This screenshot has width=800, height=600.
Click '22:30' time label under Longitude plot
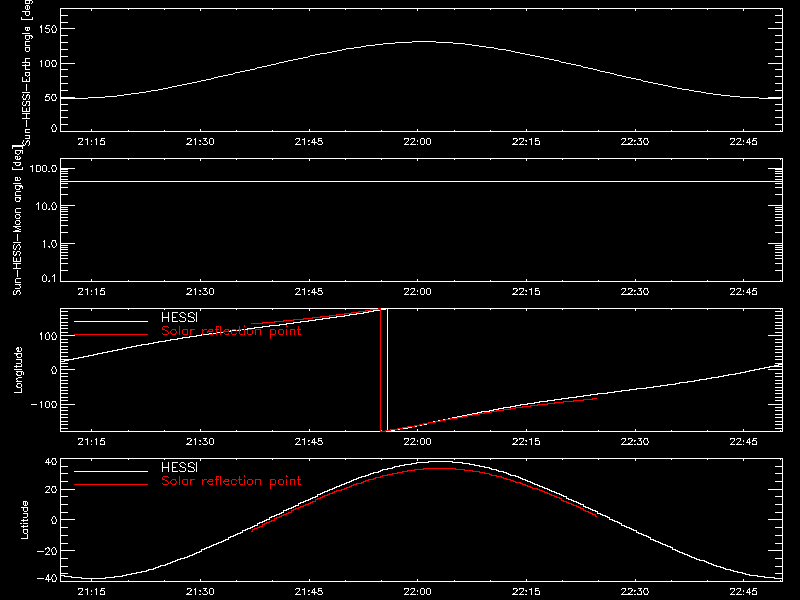point(635,442)
